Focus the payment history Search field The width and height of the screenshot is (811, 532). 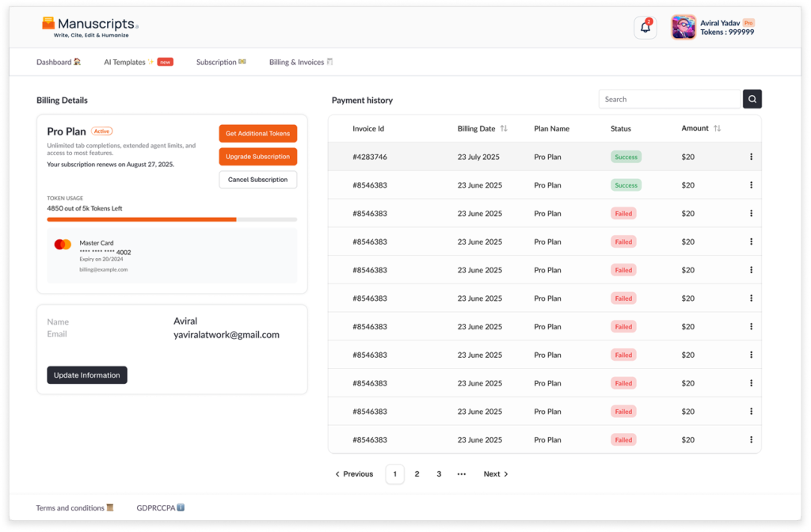(x=668, y=99)
